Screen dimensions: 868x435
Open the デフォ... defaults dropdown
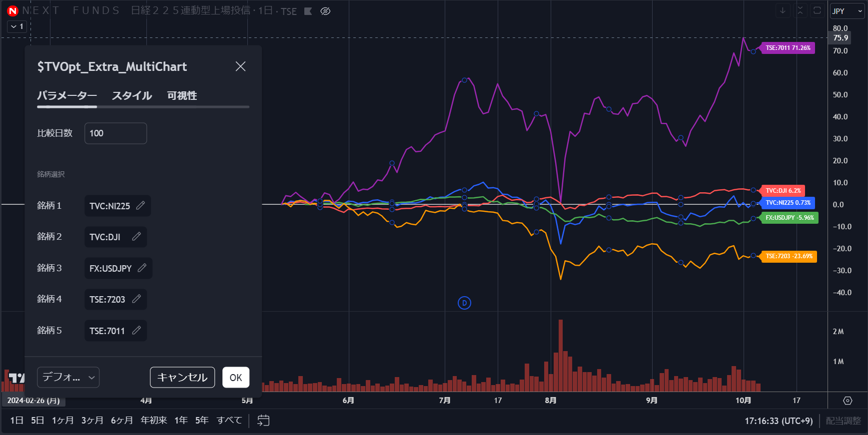(x=68, y=377)
